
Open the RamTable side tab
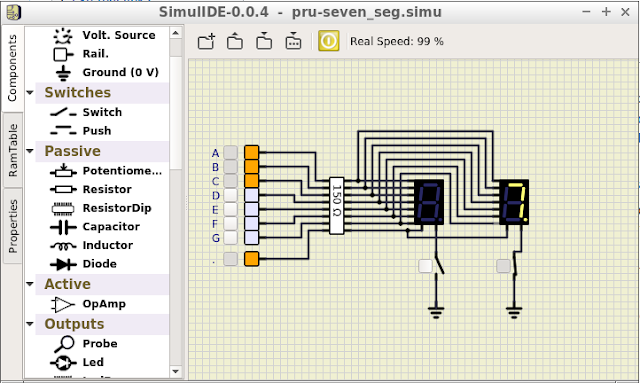(x=12, y=150)
